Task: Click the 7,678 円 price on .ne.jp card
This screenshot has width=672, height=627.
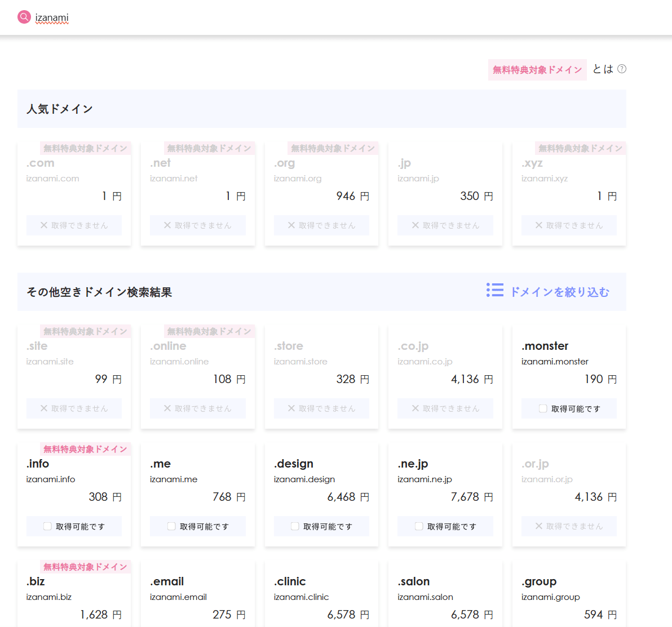Action: pyautogui.click(x=472, y=497)
